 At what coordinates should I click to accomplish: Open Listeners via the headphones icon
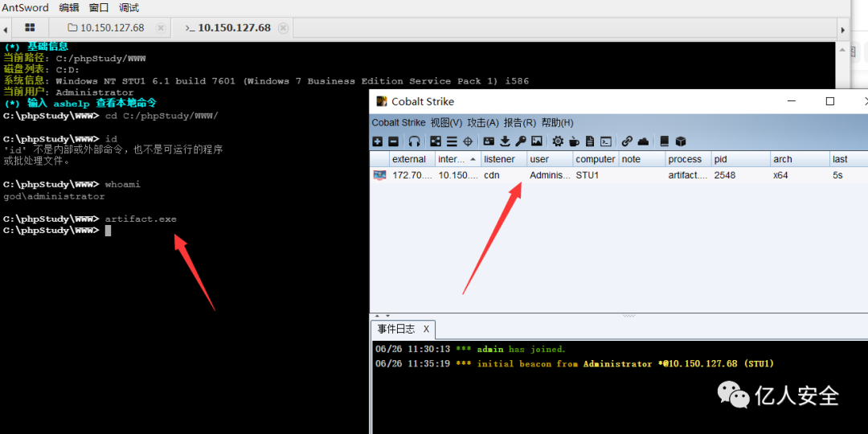point(414,141)
